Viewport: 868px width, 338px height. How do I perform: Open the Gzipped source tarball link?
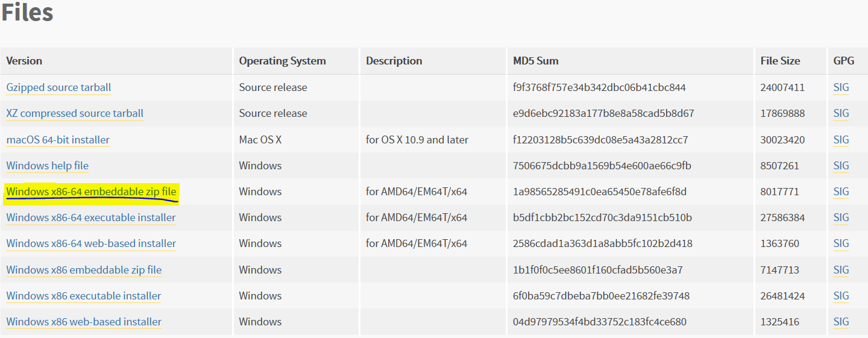tap(58, 87)
